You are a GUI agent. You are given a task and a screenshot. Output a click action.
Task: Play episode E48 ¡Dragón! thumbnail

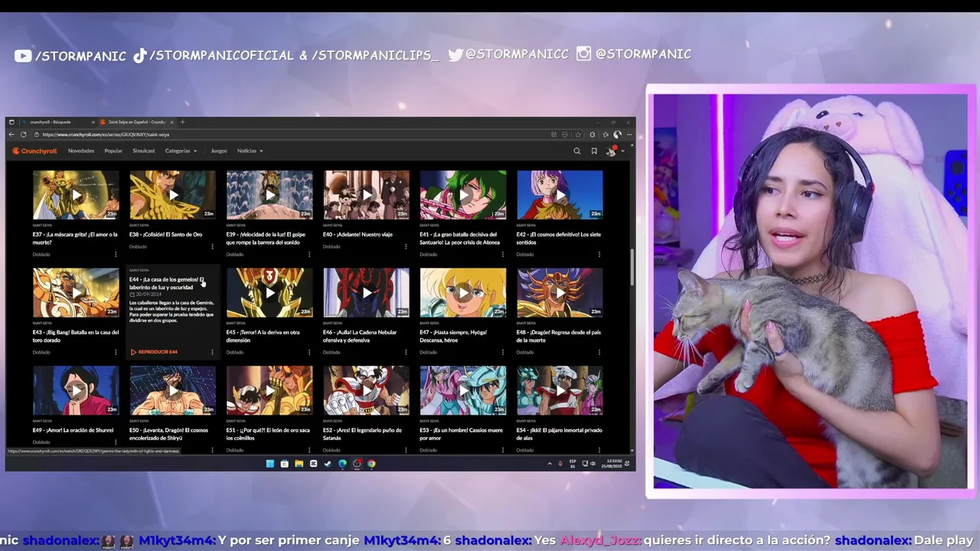560,292
